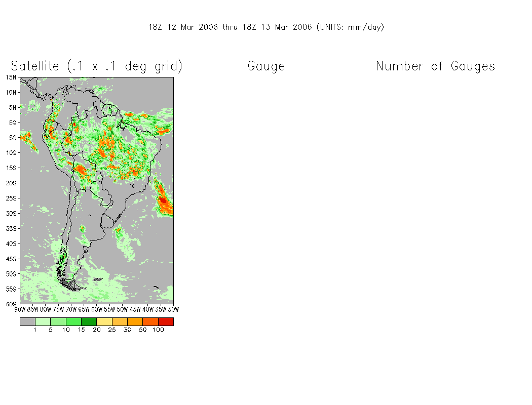Click the 25S latitude label

(11, 198)
